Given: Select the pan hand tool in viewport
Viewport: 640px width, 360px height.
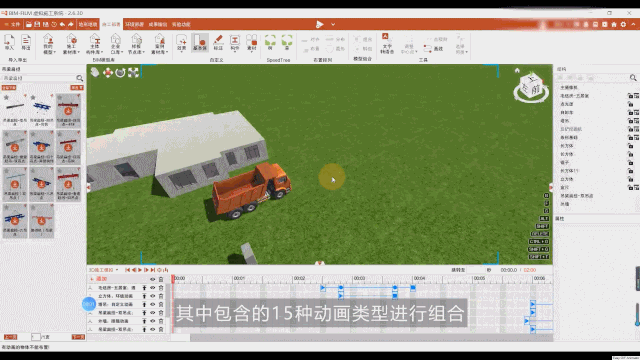Looking at the screenshot, I should pos(95,73).
